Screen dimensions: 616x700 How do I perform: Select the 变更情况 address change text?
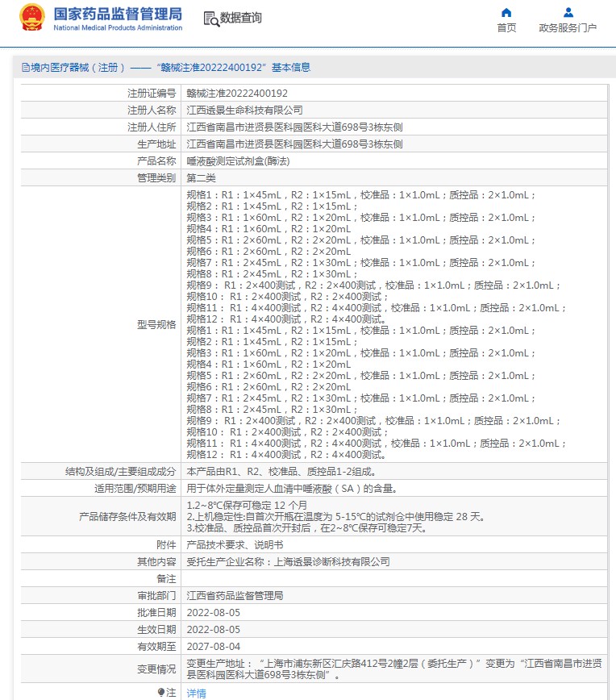pos(394,669)
